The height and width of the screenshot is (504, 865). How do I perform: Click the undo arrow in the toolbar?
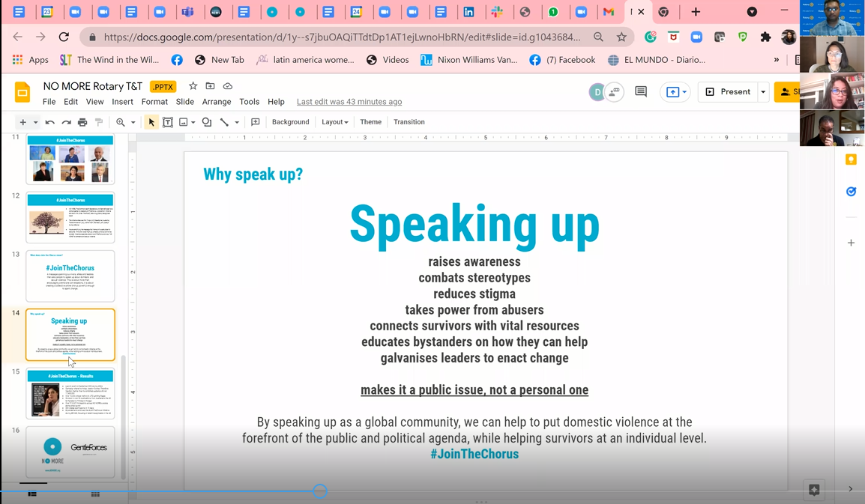tap(49, 122)
